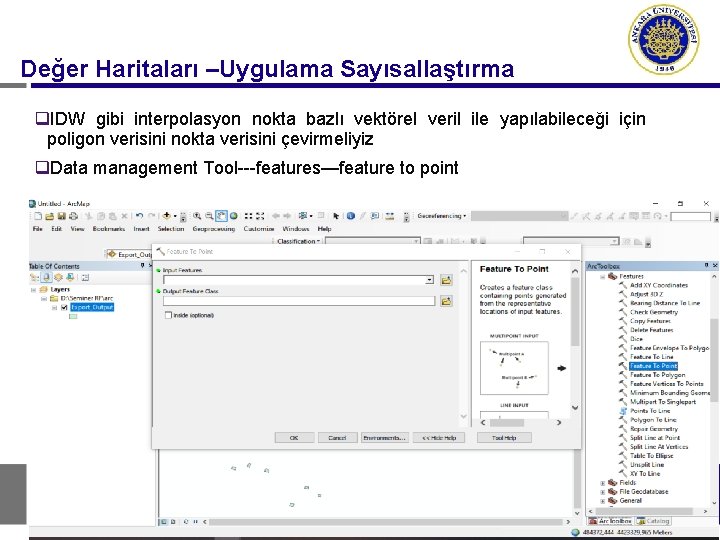Click the Output Feature Class input field

coord(299,301)
